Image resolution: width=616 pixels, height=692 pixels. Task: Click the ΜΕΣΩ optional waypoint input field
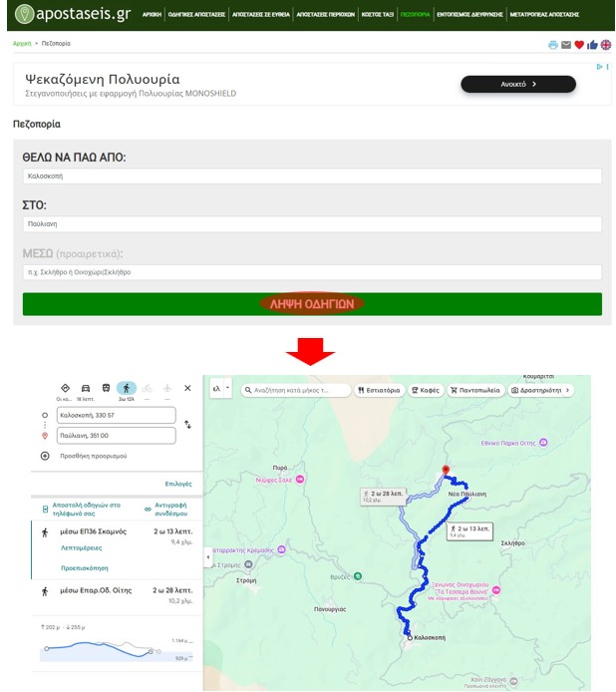click(312, 271)
